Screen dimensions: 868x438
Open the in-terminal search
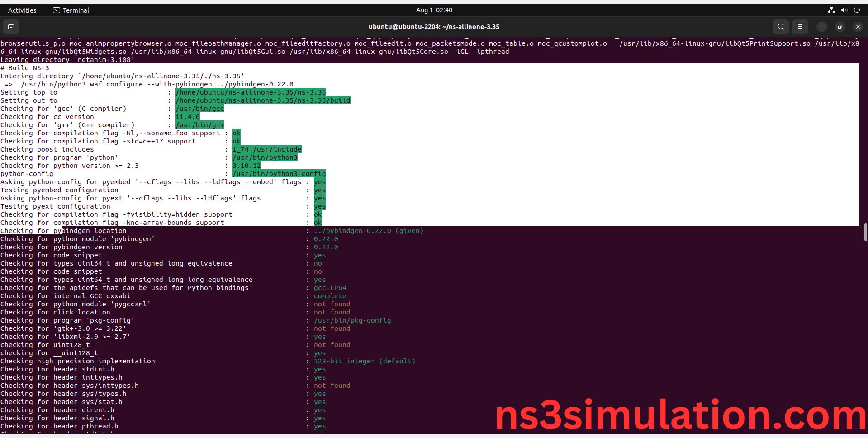pyautogui.click(x=781, y=27)
